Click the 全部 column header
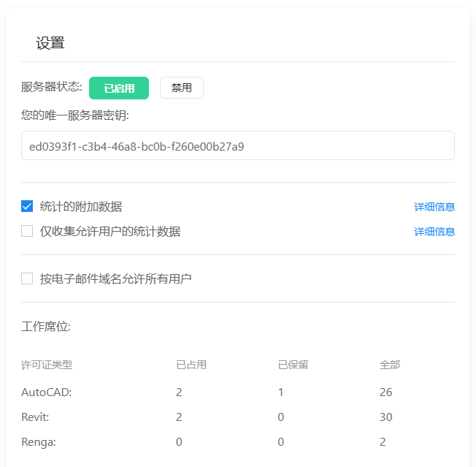The height and width of the screenshot is (467, 476). (389, 364)
